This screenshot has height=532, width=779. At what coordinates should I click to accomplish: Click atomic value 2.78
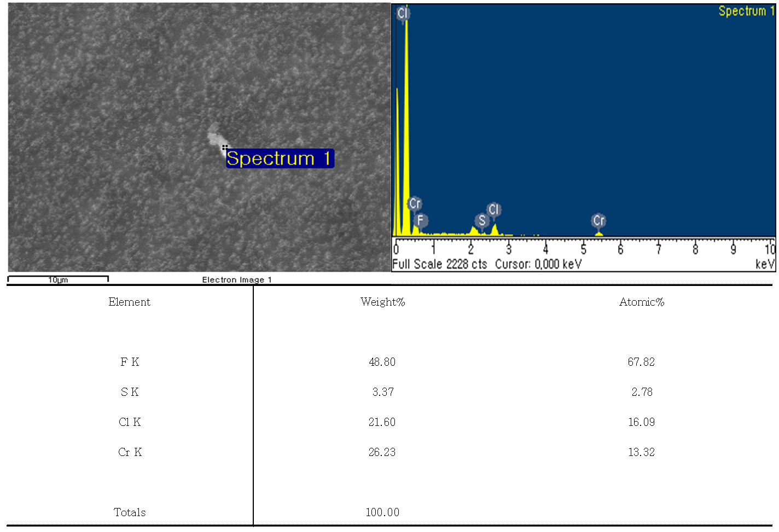(642, 392)
